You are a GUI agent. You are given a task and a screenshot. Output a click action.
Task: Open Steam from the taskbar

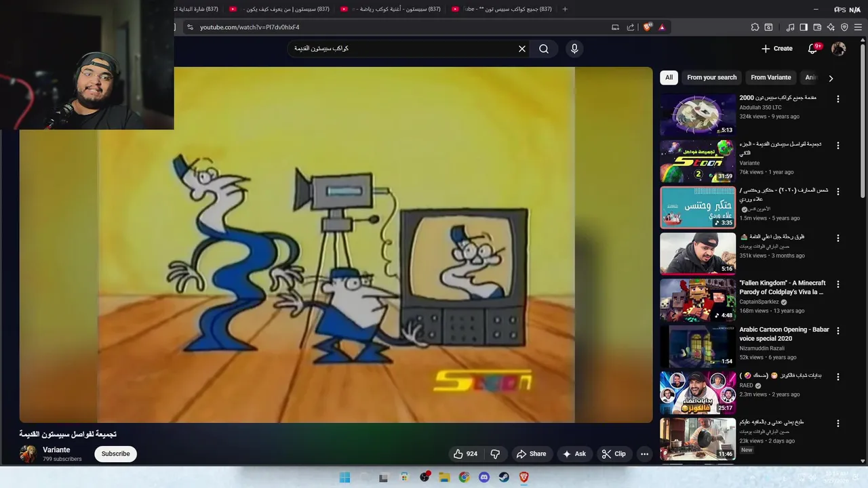pos(504,477)
